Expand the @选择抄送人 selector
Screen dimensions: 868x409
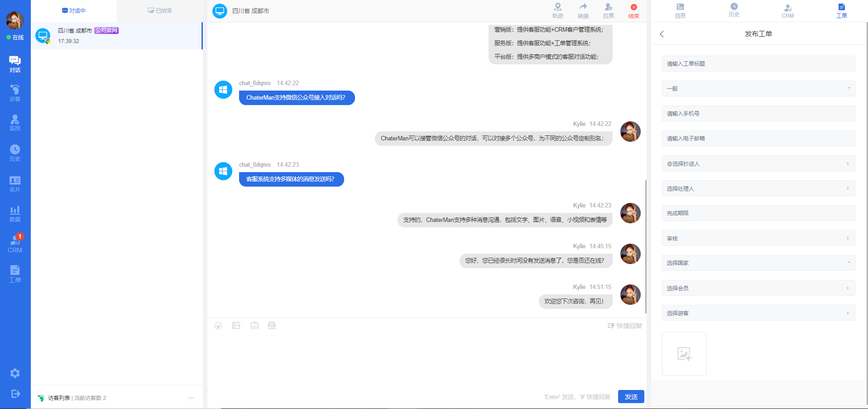click(x=758, y=164)
